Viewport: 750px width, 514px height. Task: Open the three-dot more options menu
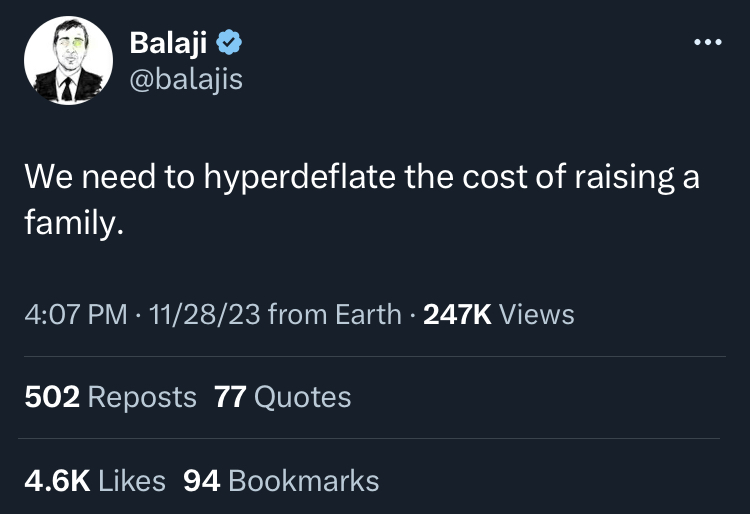706,43
